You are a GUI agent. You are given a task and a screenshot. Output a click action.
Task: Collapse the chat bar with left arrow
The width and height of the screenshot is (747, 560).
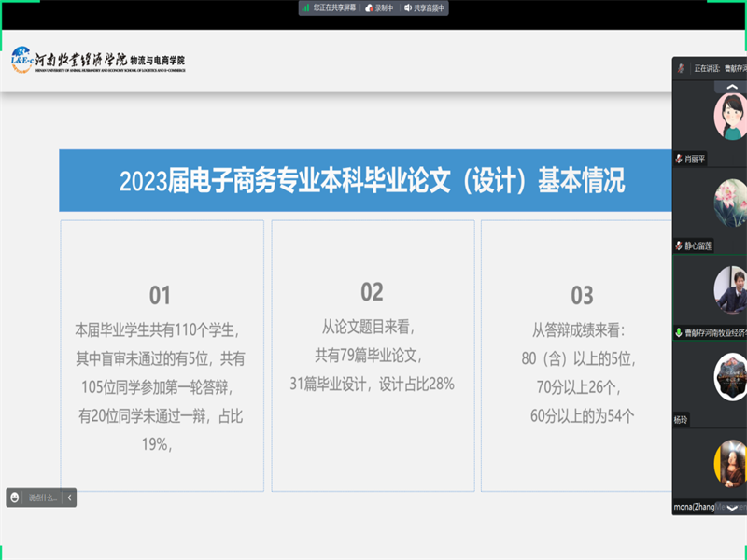point(69,498)
